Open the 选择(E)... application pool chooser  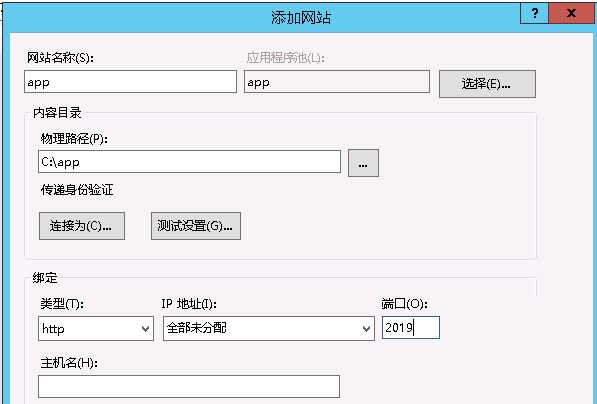(487, 84)
